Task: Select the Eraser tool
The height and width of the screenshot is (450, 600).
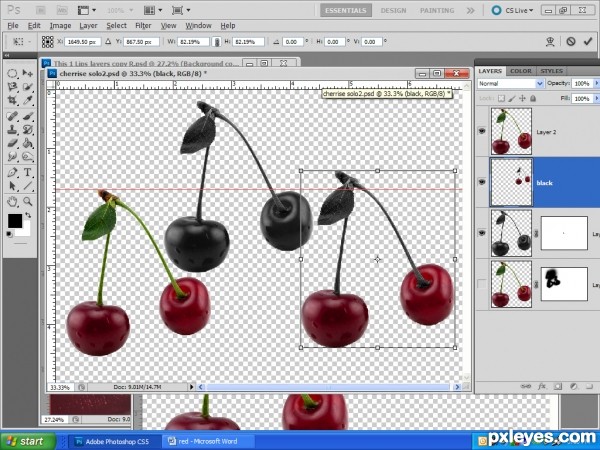Action: point(12,143)
